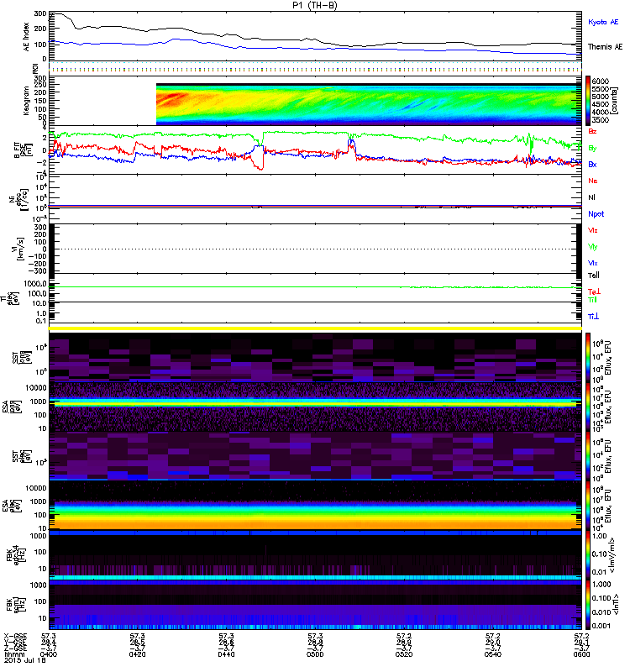Select the green By legend entry
The width and height of the screenshot is (630, 672).
tap(593, 148)
